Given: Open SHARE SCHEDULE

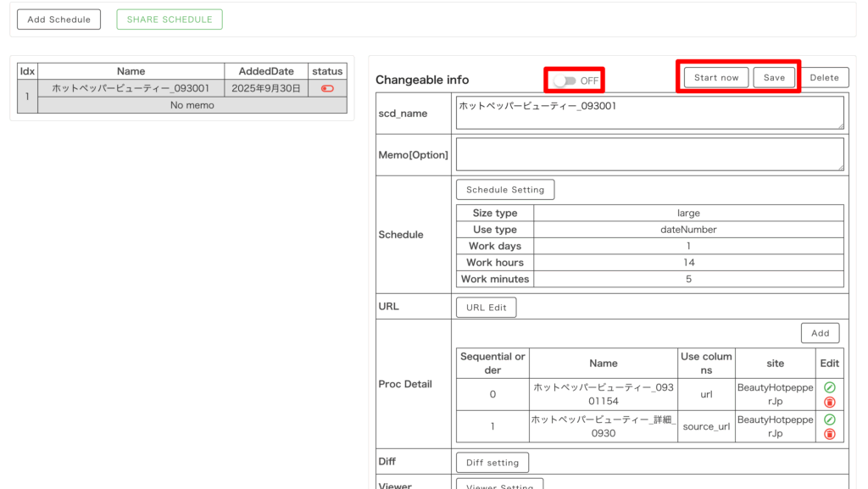Looking at the screenshot, I should click(x=170, y=19).
